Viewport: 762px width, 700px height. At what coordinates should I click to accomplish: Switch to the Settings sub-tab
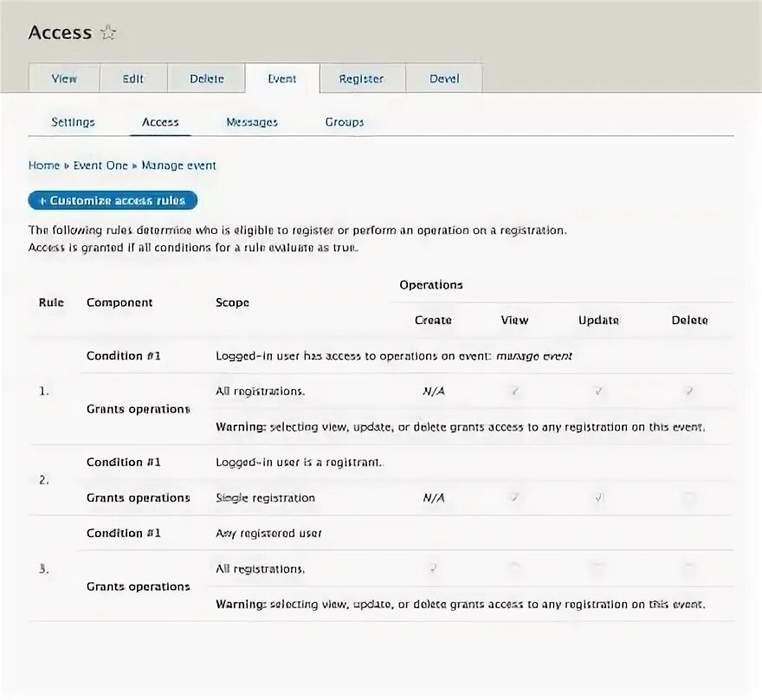[x=73, y=122]
